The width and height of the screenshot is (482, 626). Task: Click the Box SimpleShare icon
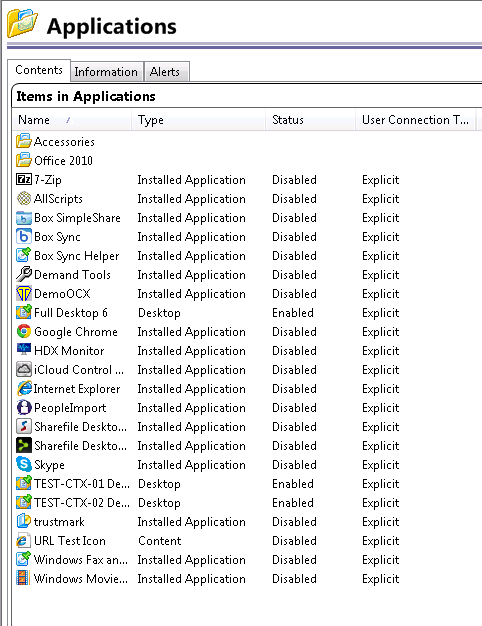[24, 218]
